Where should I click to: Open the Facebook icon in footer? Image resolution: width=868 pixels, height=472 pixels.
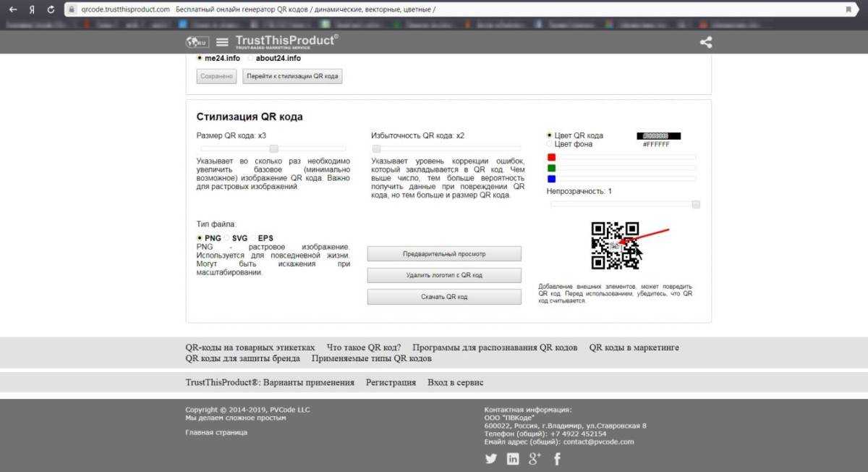coord(558,458)
